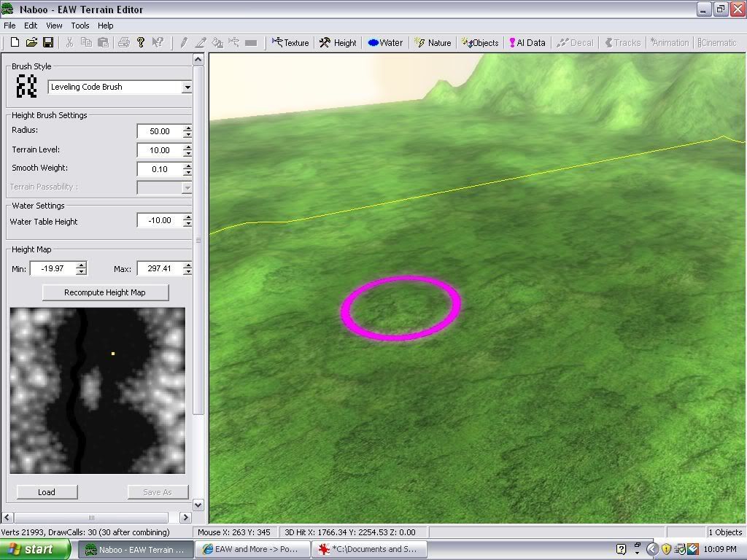Click the context help pointer icon

coord(158,42)
